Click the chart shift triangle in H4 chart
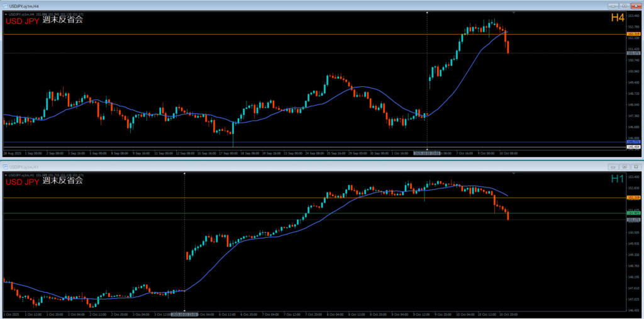 click(x=514, y=13)
